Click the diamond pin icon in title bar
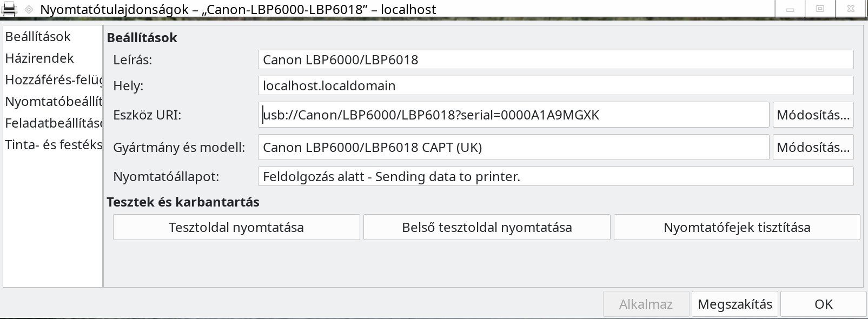 29,9
